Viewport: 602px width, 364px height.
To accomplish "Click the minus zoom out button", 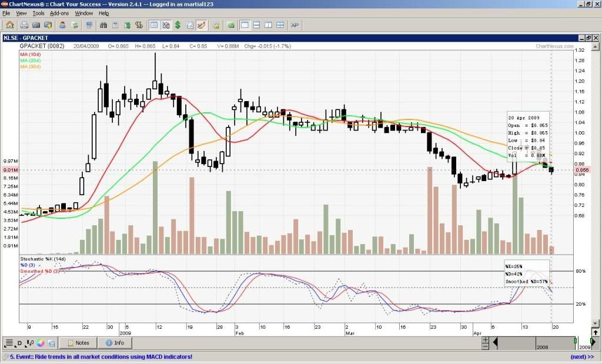I will [485, 346].
